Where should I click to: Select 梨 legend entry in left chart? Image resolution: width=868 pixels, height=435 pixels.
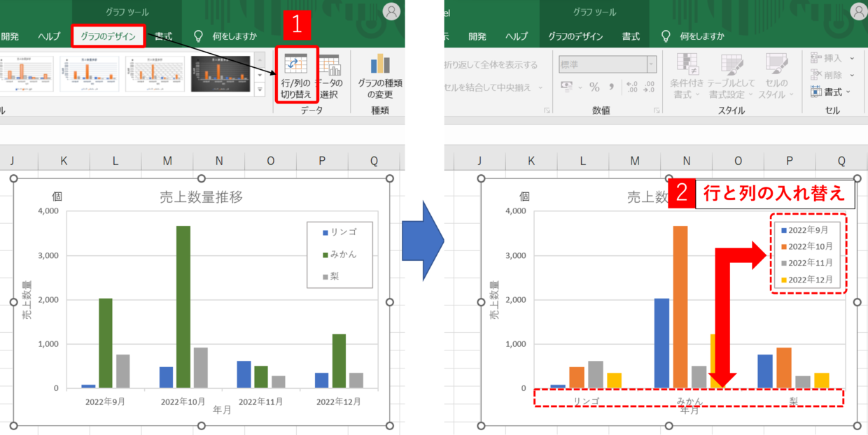tap(330, 277)
